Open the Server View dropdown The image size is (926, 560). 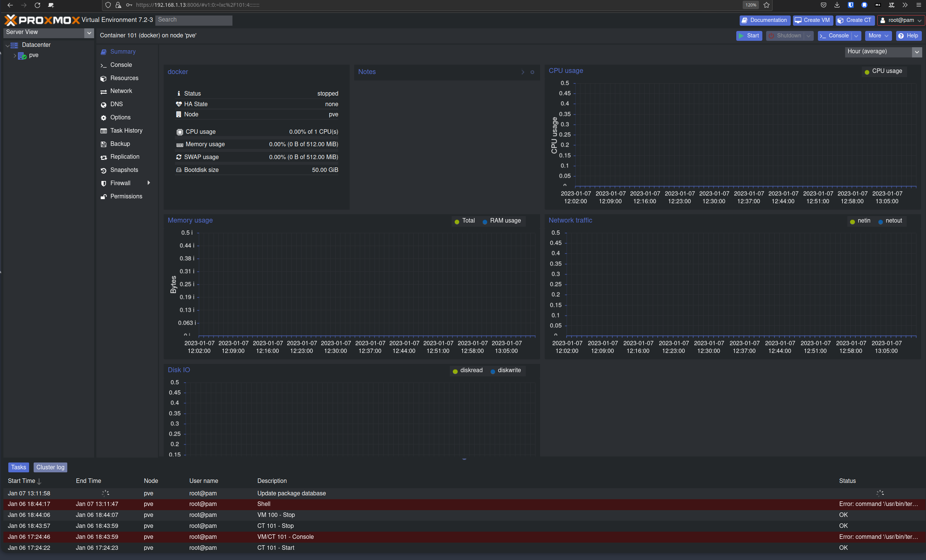[x=89, y=33]
